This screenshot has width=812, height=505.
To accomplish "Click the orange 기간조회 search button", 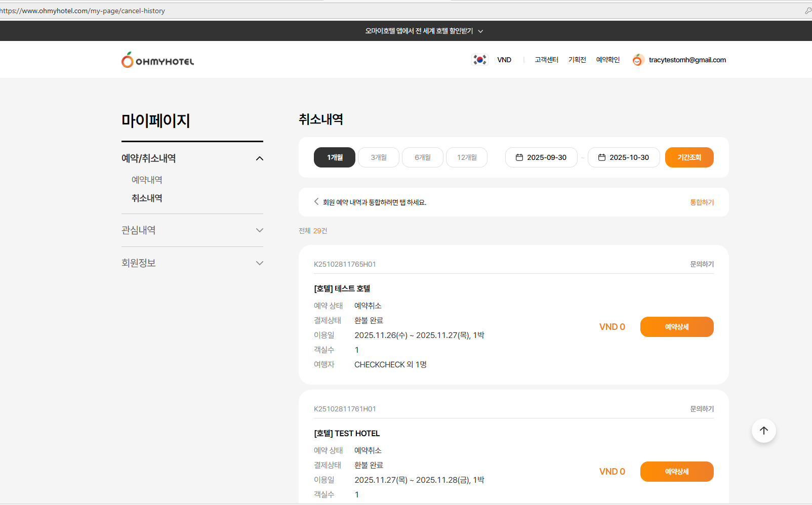I will click(689, 157).
